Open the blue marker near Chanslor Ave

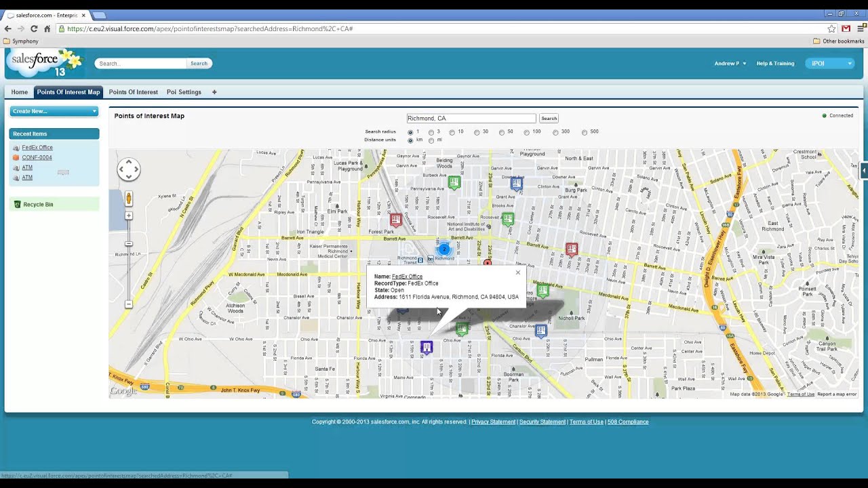540,331
